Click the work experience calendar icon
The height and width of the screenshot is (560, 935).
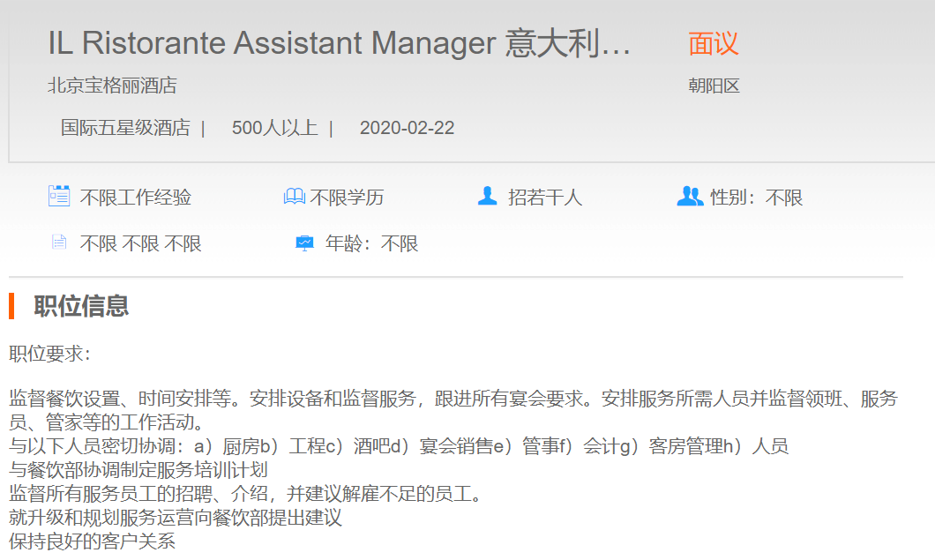[59, 196]
